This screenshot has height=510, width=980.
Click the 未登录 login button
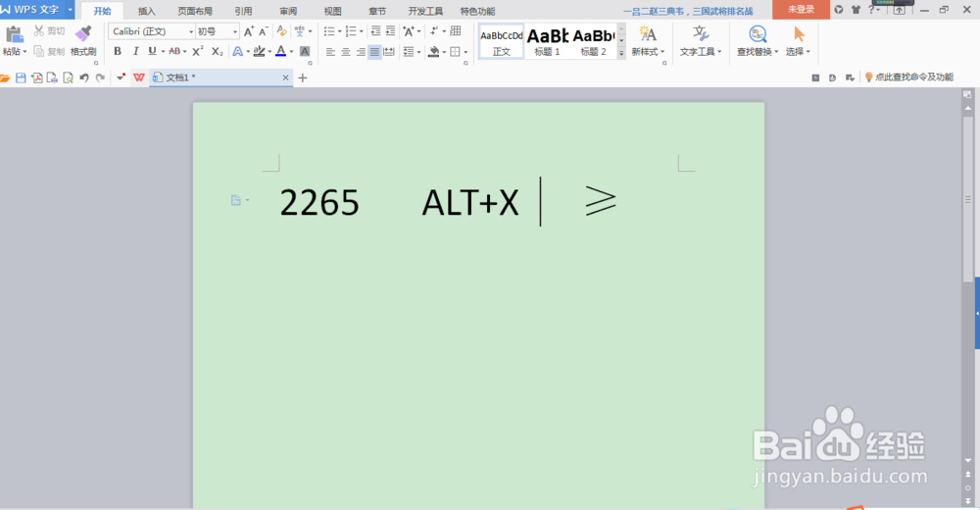tap(801, 10)
